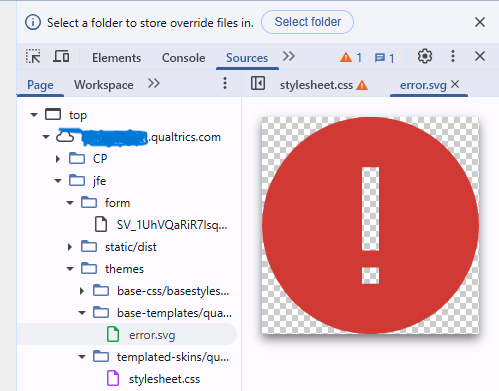Open the Workspace navigator tab
Viewport: 499px width, 391px height.
tap(104, 85)
